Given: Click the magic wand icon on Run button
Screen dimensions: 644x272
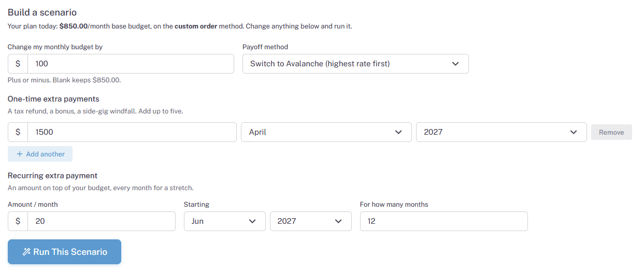Looking at the screenshot, I should pos(26,252).
